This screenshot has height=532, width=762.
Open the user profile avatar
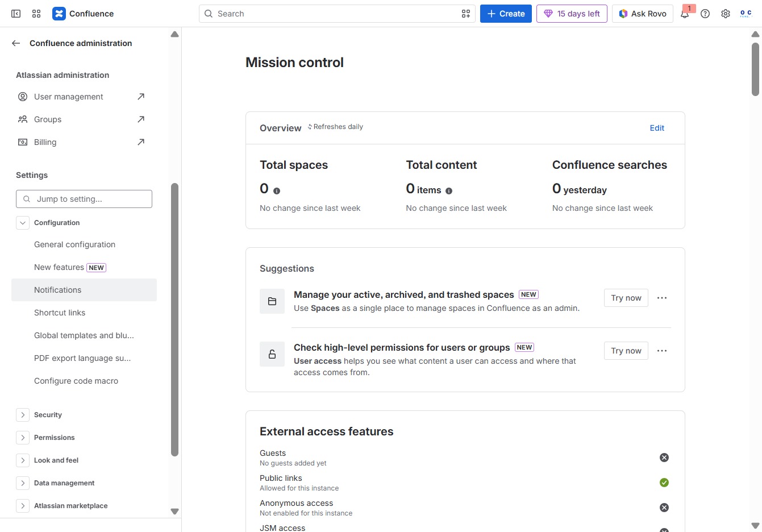point(746,14)
